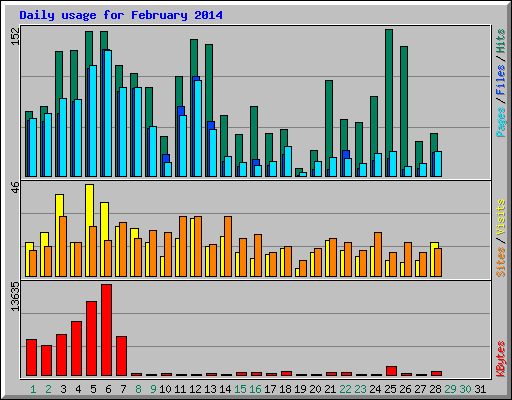Screen dimensions: 512x400
Task: Click the blue "Files" legend label
Action: (501, 80)
